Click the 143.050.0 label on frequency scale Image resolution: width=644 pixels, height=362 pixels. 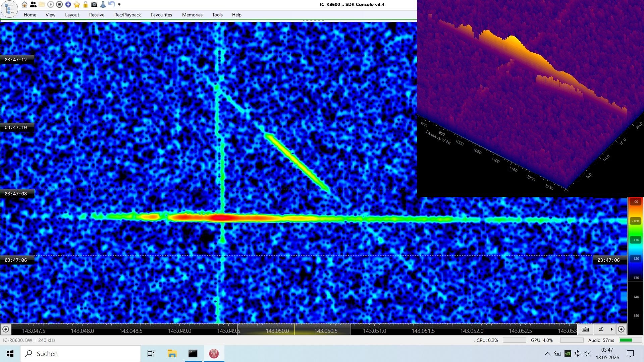pos(277,331)
